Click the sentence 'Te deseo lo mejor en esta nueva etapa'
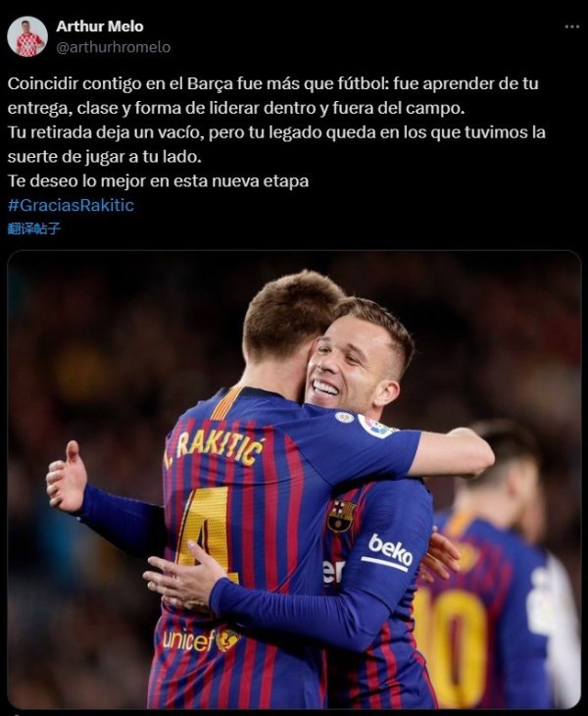This screenshot has width=588, height=716. point(159,180)
